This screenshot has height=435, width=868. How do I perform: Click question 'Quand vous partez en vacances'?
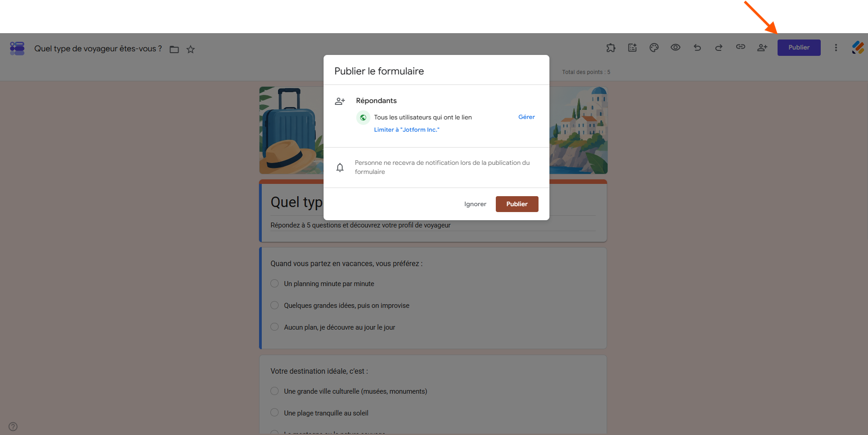346,264
